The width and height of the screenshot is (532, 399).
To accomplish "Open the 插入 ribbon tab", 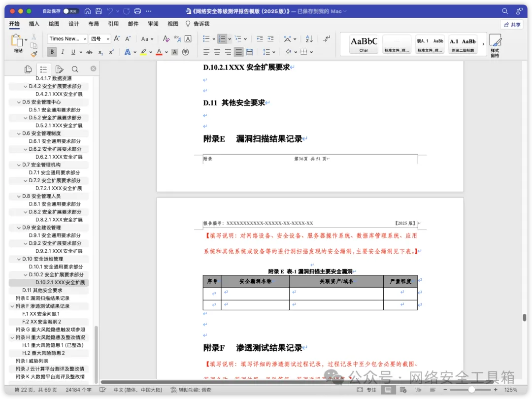I will coord(34,24).
